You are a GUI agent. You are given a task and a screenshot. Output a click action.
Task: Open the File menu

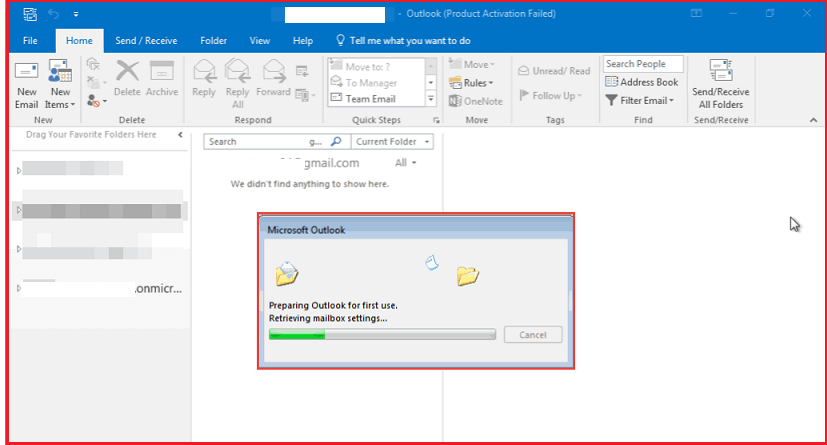point(30,41)
